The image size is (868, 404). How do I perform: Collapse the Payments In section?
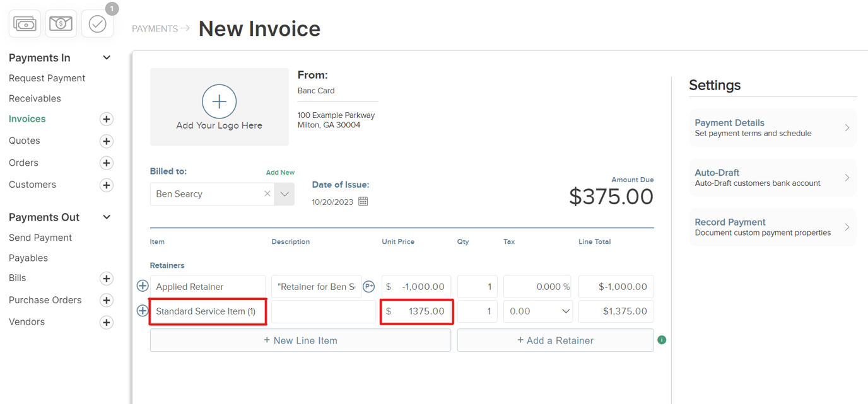[106, 57]
